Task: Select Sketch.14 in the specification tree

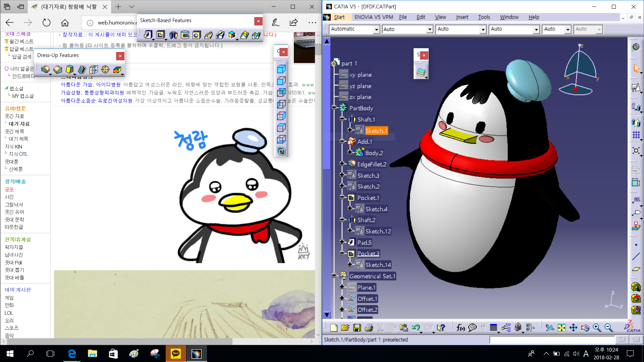Action: click(x=378, y=265)
